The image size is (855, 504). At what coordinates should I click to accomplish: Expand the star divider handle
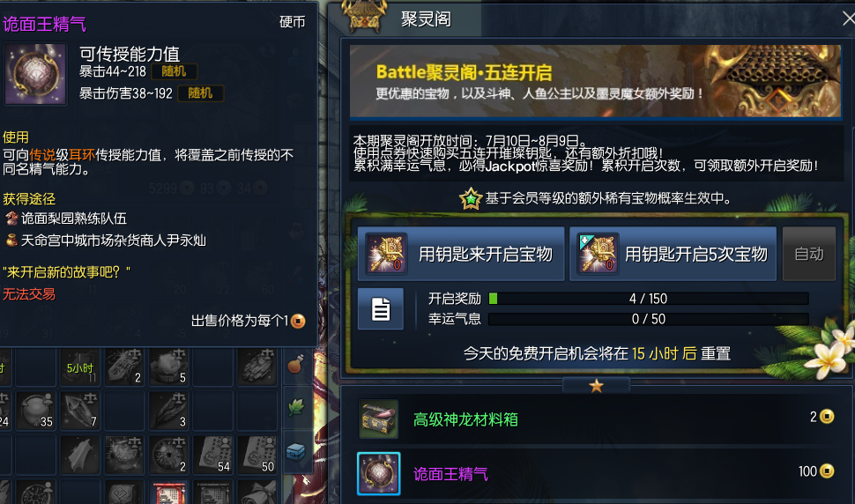596,386
